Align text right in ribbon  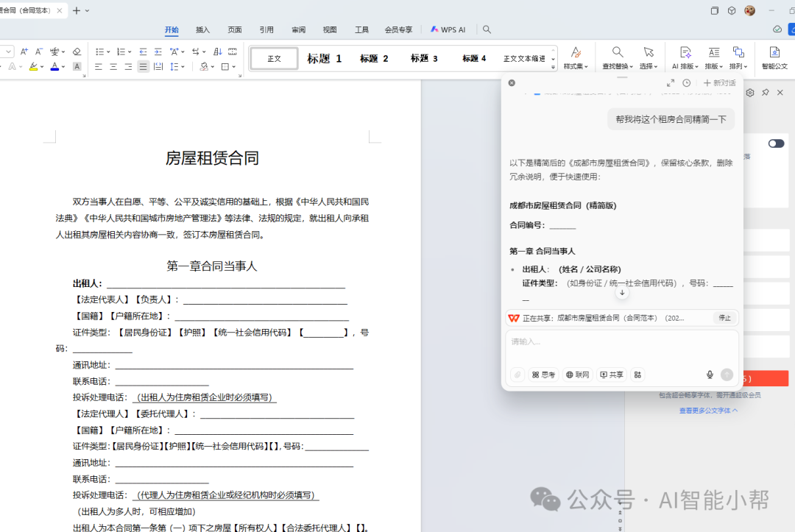click(128, 66)
